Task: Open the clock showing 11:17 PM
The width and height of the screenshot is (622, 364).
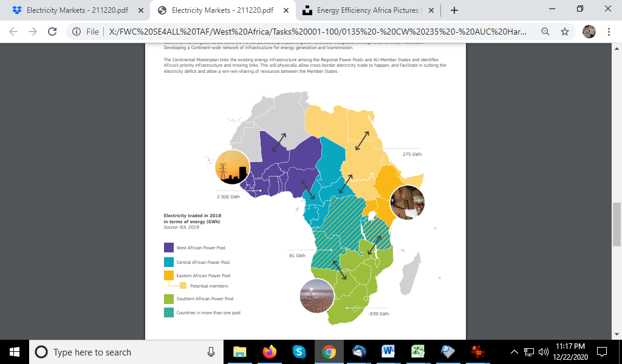Action: pyautogui.click(x=570, y=352)
